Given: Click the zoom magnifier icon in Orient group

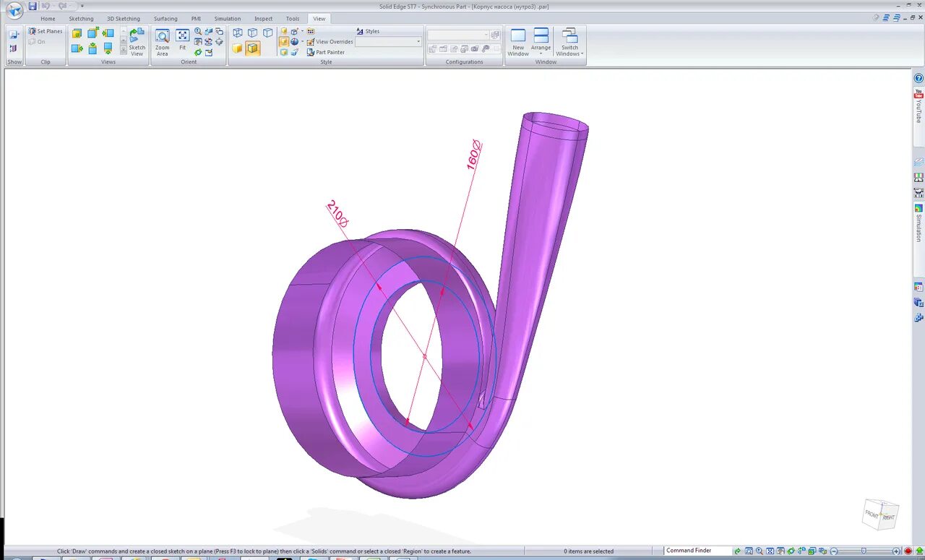Looking at the screenshot, I should click(198, 31).
